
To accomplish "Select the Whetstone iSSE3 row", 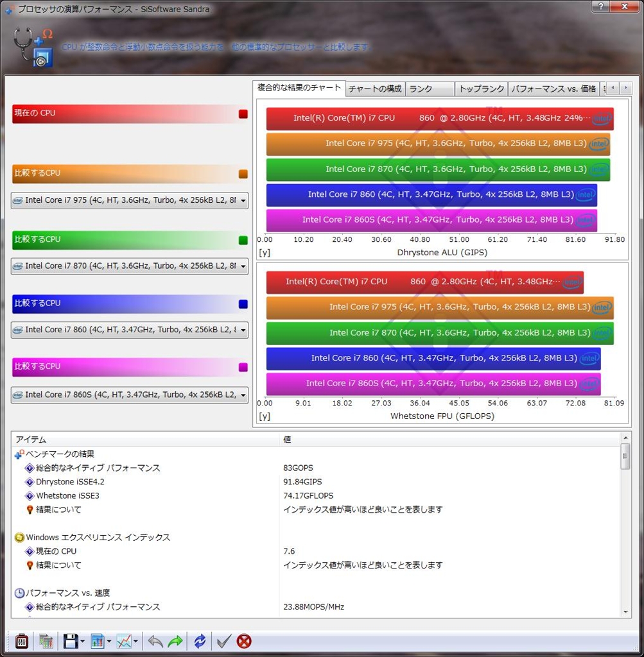I will (316, 496).
